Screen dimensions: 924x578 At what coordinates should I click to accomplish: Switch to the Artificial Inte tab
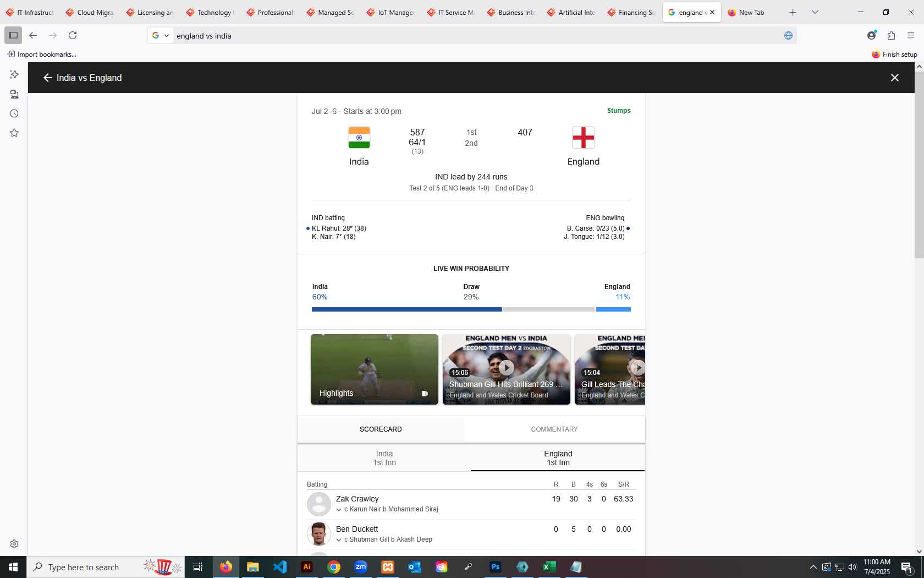pos(571,12)
